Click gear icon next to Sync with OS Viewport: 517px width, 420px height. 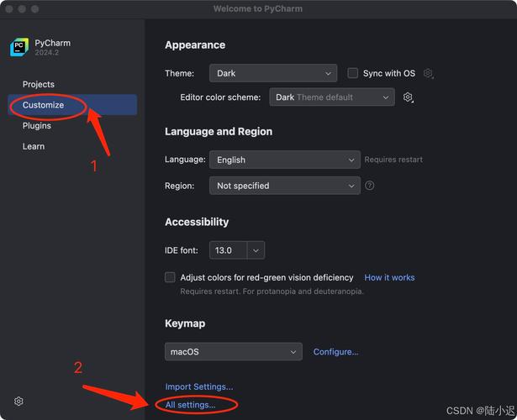[429, 74]
